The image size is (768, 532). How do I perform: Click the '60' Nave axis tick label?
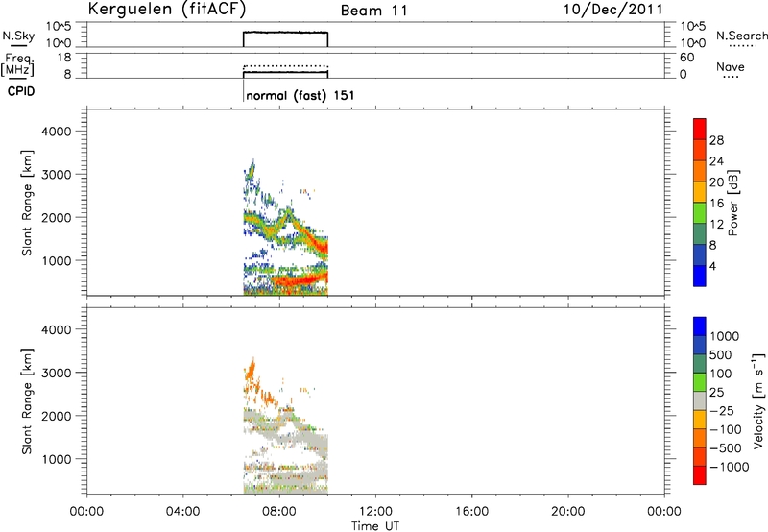686,58
